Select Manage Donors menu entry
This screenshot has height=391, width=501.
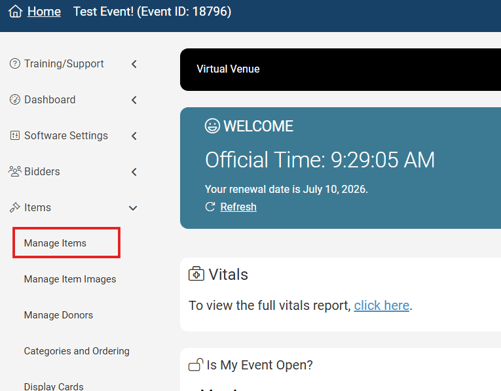click(x=58, y=315)
